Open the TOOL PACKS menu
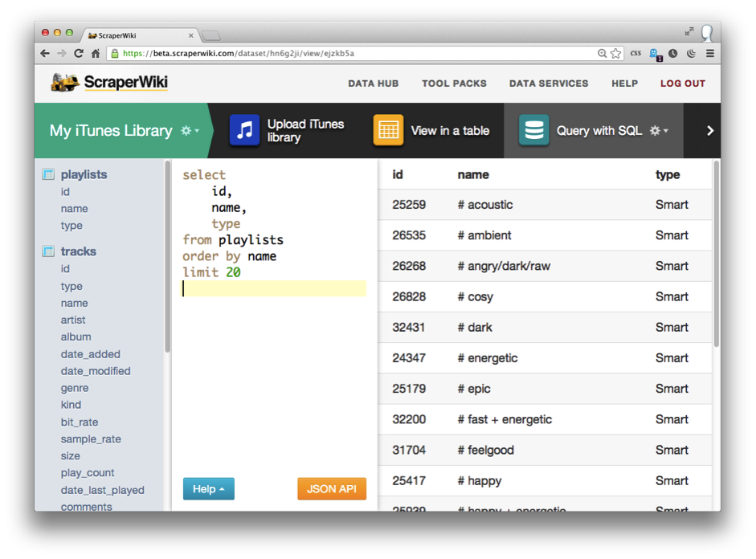The width and height of the screenshot is (756, 559). coord(454,84)
